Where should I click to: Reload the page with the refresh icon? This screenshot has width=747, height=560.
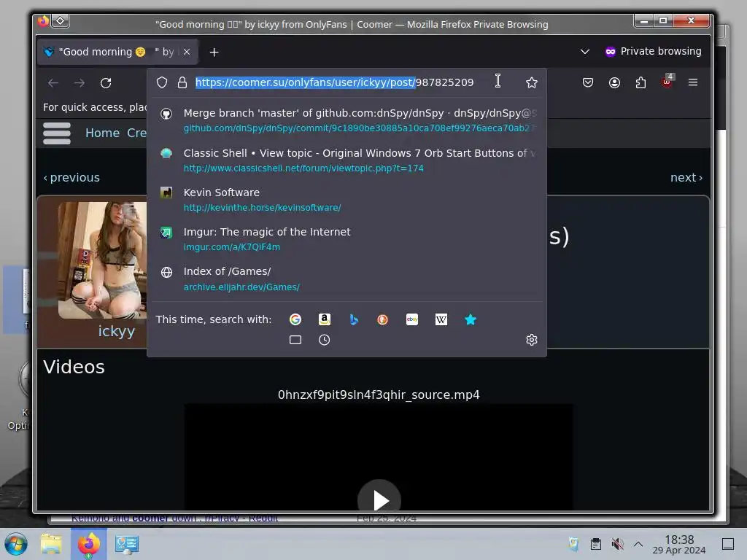(x=106, y=83)
